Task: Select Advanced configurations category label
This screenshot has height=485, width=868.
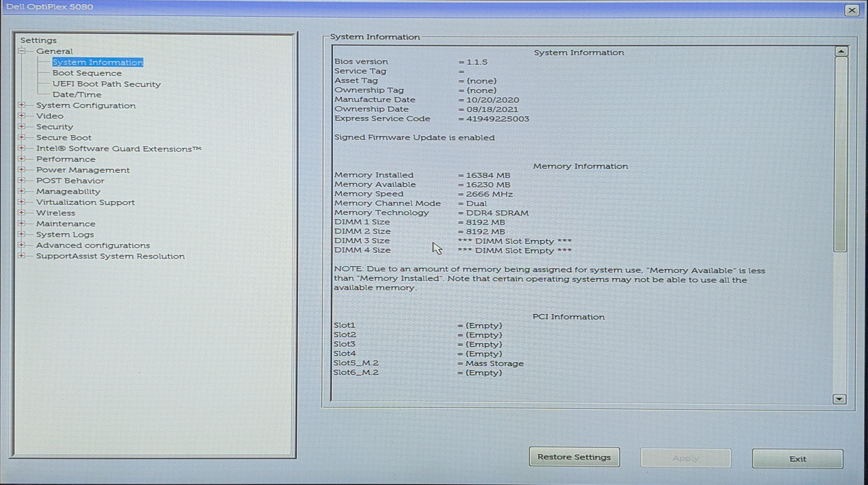Action: click(93, 245)
